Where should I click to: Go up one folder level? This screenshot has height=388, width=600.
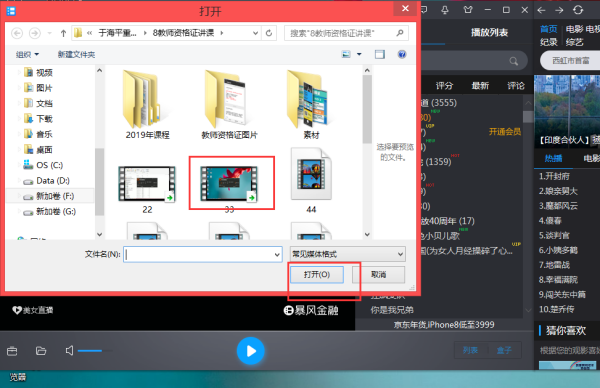63,33
